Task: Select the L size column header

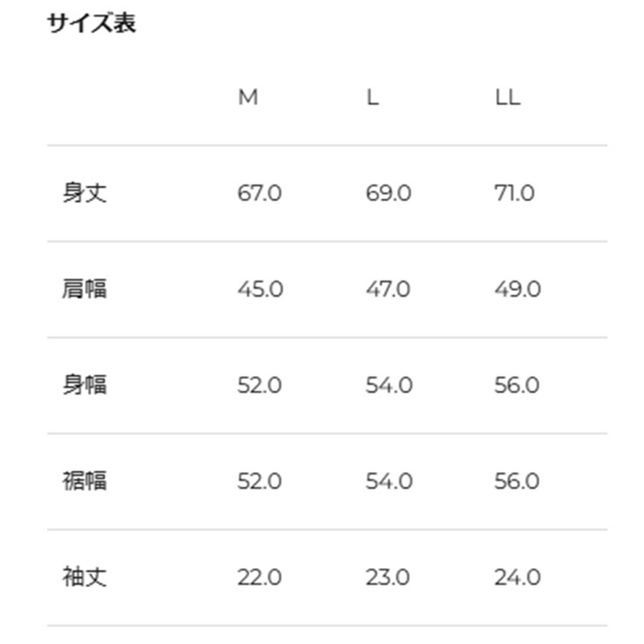Action: pyautogui.click(x=373, y=97)
